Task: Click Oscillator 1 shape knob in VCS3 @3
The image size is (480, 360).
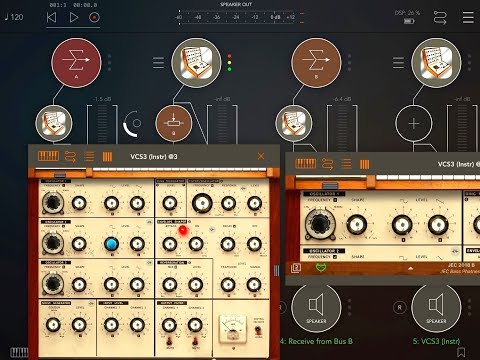Action: click(79, 203)
